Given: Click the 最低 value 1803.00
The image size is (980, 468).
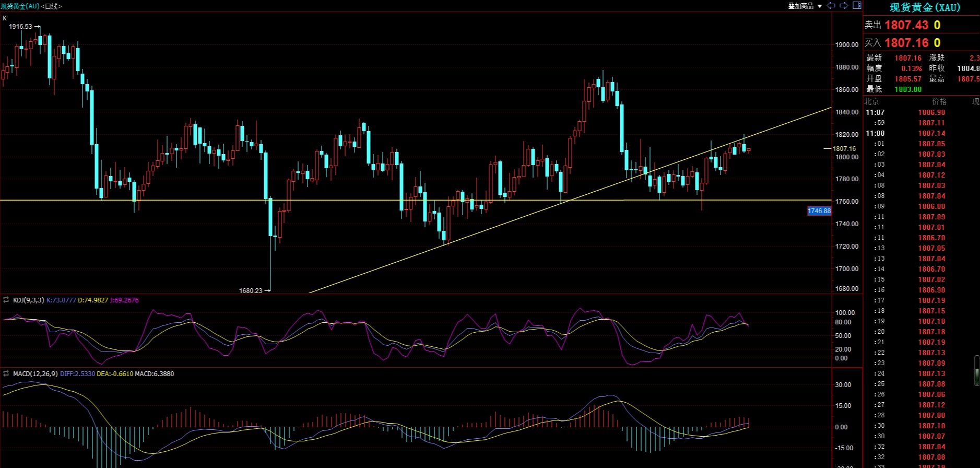Looking at the screenshot, I should [x=908, y=89].
